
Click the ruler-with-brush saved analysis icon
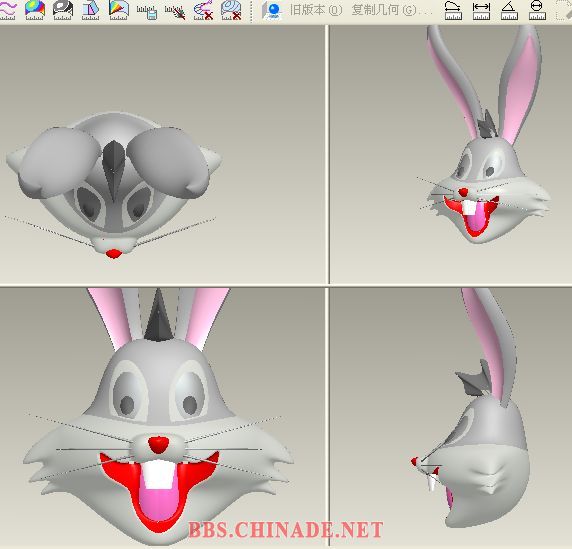pos(175,12)
